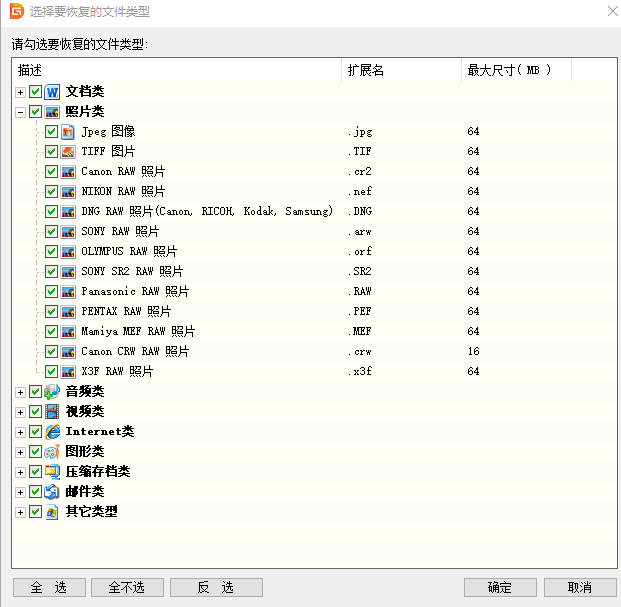This screenshot has height=607, width=621.
Task: Click the 压缩存档类 archive icon
Action: [52, 472]
